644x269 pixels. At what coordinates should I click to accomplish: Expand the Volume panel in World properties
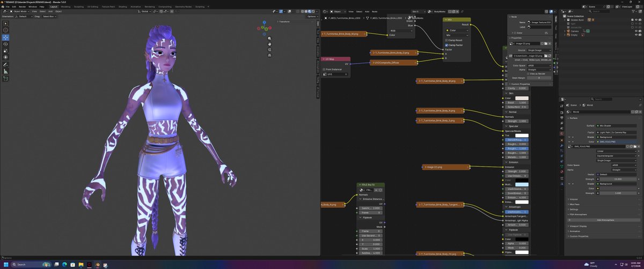[x=573, y=199]
